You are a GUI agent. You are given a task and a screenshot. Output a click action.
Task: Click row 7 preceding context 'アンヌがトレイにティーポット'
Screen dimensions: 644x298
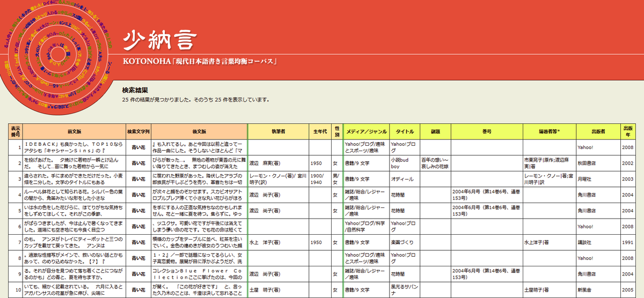click(74, 242)
